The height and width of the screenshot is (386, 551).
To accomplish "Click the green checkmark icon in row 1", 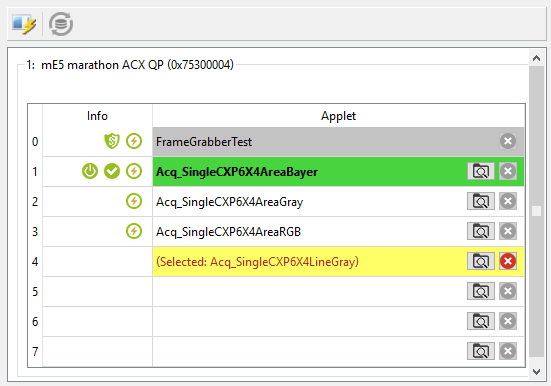I will coord(112,171).
